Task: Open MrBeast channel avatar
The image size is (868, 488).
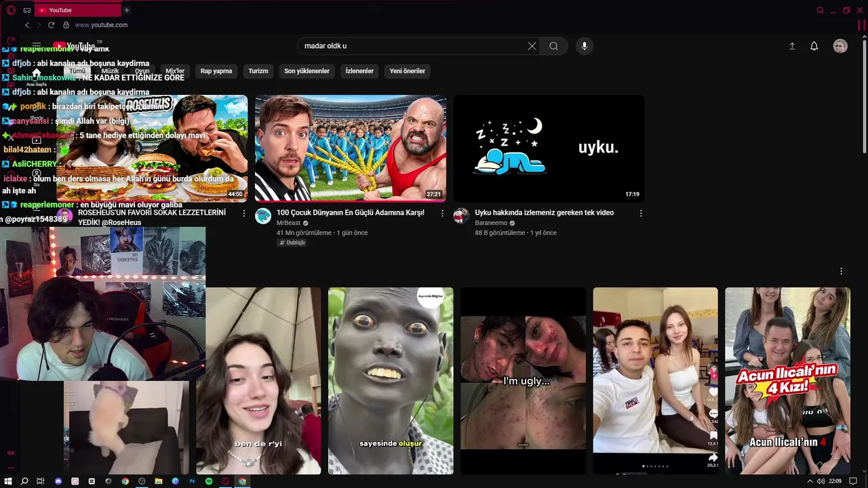Action: click(x=263, y=216)
